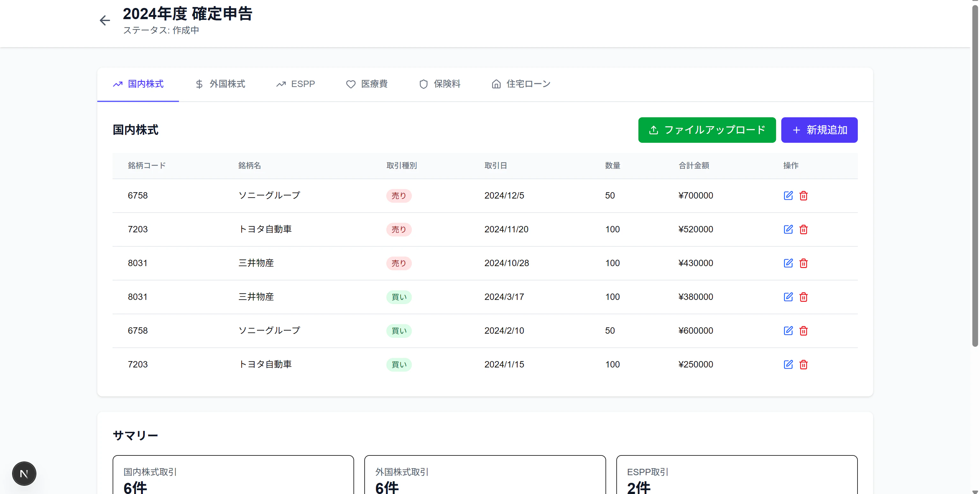Open the Next.js dev tools N badge
980x494 pixels.
click(x=24, y=474)
